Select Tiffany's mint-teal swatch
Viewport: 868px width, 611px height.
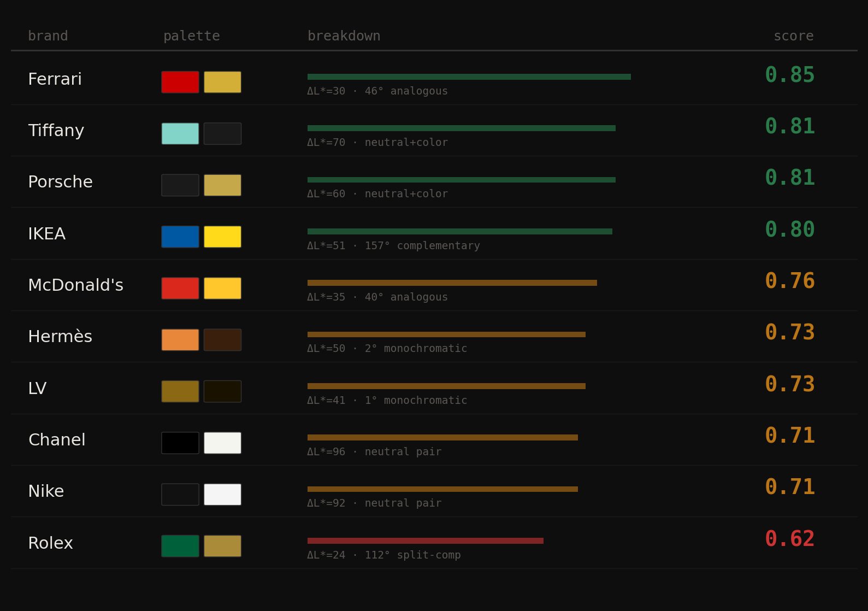(180, 133)
